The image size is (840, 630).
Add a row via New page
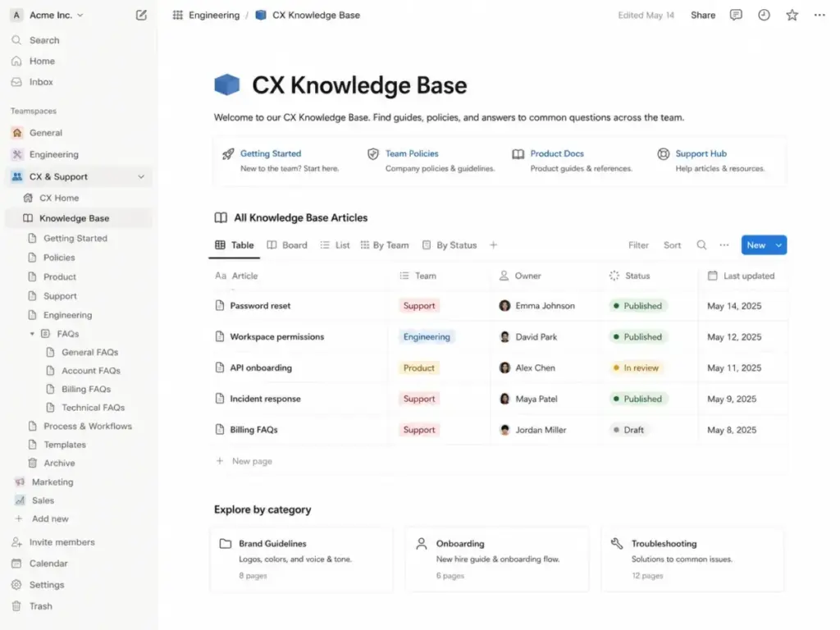pyautogui.click(x=244, y=461)
